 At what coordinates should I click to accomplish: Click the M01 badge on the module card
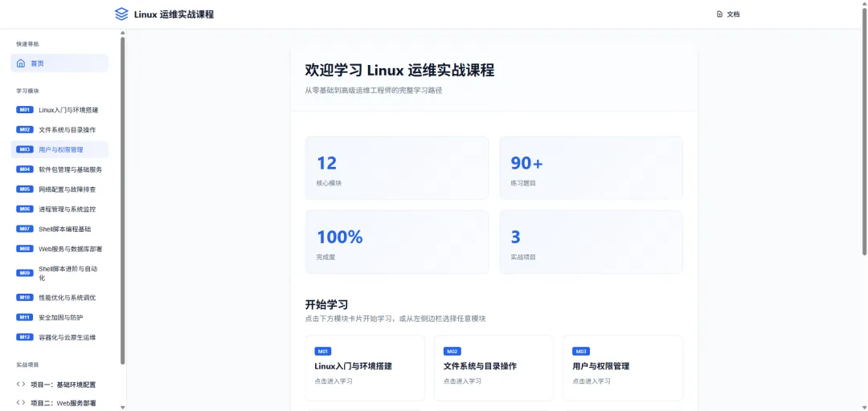pos(323,352)
